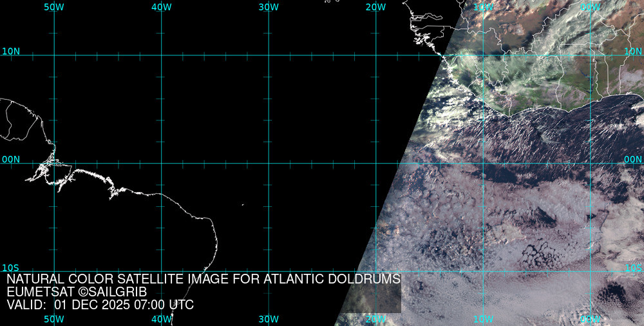Click grid intersection of 00W and 10S
Screen dimensions: 644x326
coord(591,271)
